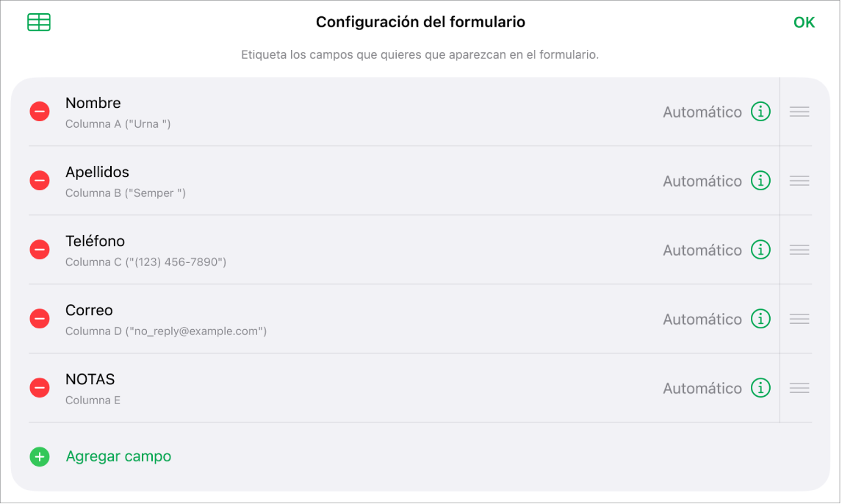Edit the NOTAS field name
The width and height of the screenshot is (842, 504).
coord(90,379)
